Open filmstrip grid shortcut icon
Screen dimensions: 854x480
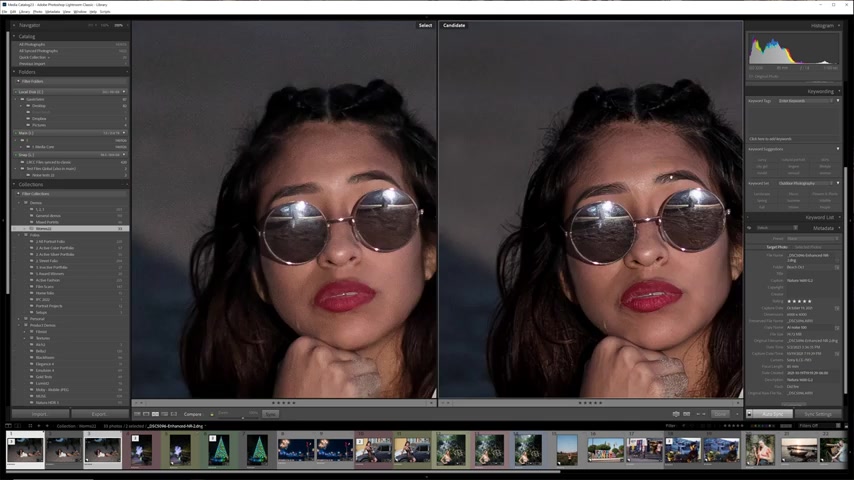point(30,426)
